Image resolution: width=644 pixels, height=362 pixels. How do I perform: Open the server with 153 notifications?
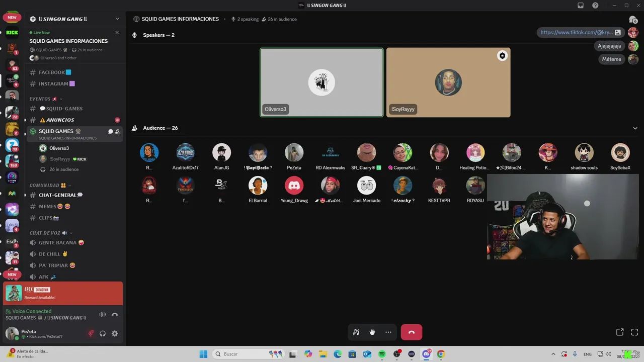point(12,161)
